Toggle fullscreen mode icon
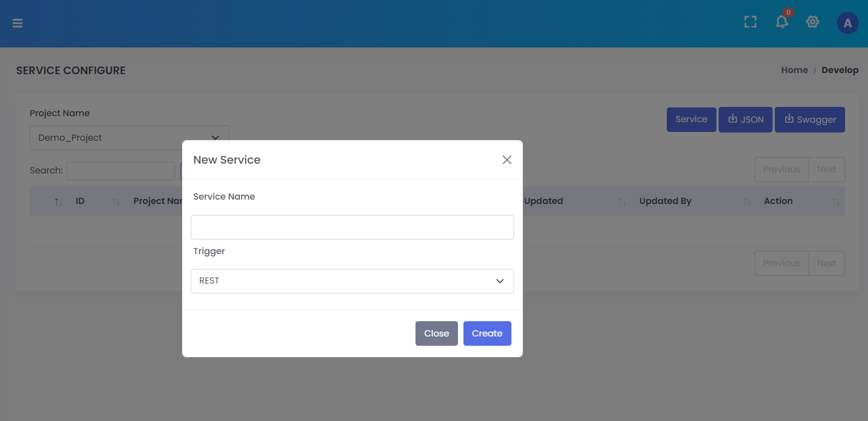This screenshot has height=421, width=868. click(x=750, y=22)
